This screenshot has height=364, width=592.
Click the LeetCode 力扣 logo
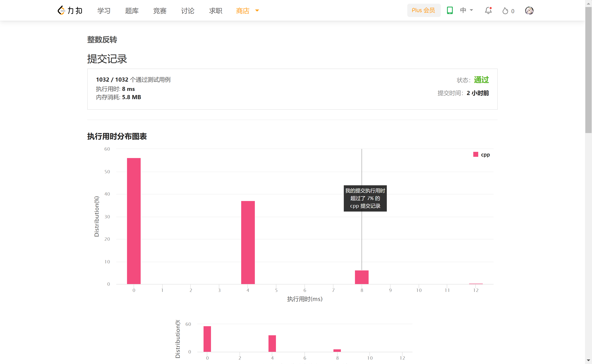pos(70,10)
